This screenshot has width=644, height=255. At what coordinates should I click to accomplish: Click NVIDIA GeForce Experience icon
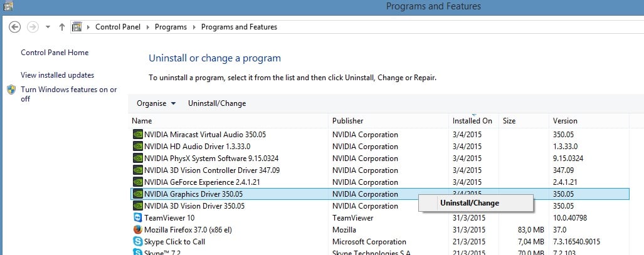point(138,182)
